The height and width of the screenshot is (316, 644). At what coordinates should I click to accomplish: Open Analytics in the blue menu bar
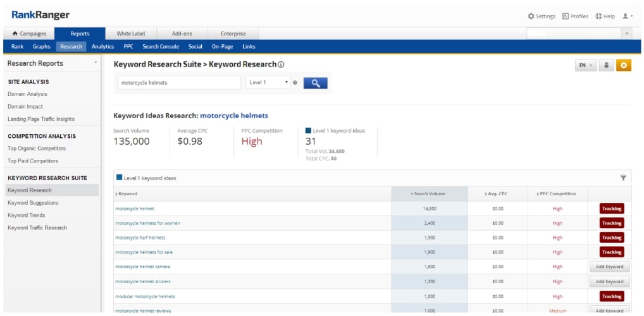[102, 46]
